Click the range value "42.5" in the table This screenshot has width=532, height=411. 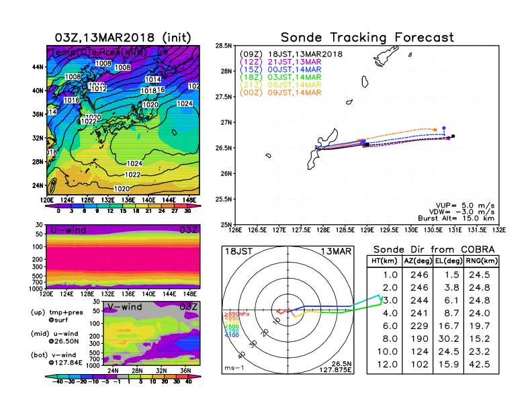[480, 365]
